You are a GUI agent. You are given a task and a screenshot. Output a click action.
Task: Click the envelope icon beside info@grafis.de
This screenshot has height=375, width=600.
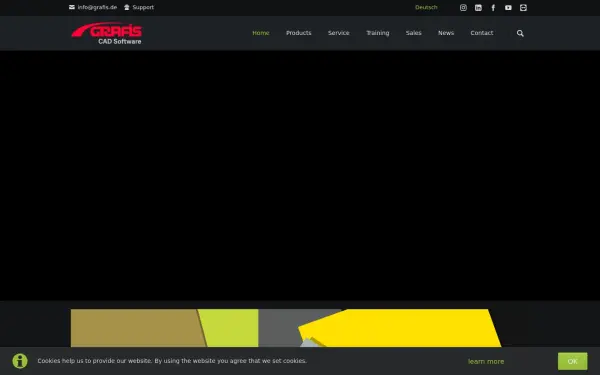coord(72,7)
